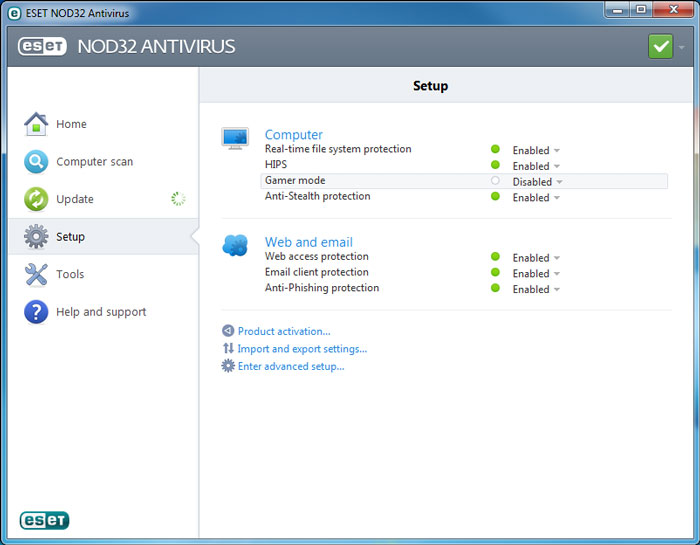Click the Computer monitor icon
Screen dimensions: 700x545
[235, 138]
